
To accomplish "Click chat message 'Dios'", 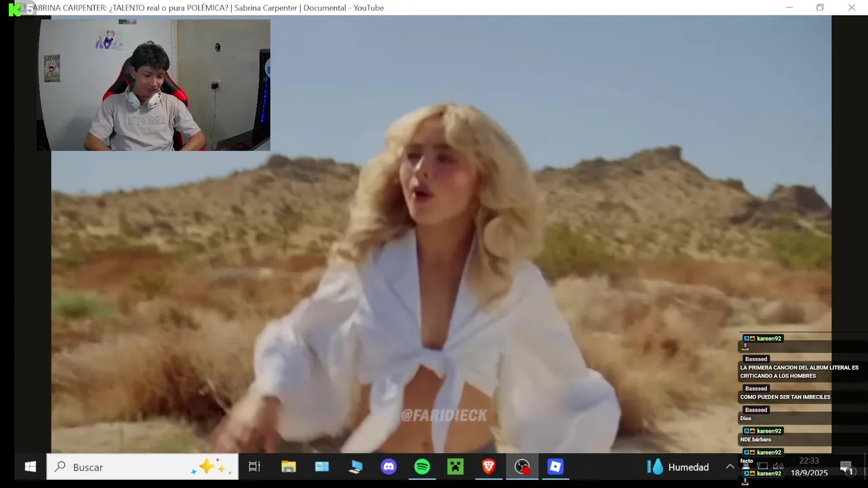I will coord(746,418).
